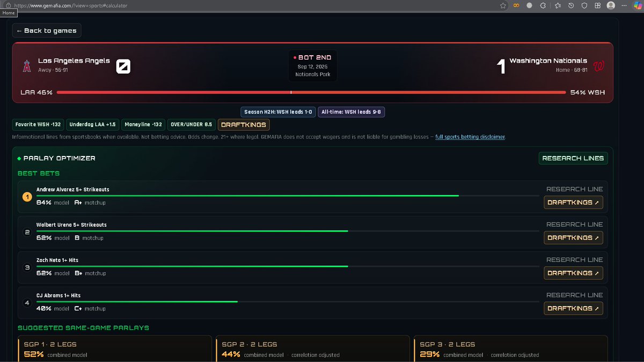This screenshot has height=362, width=644.
Task: Click the Los Angeles Angels team logo
Action: 26,66
